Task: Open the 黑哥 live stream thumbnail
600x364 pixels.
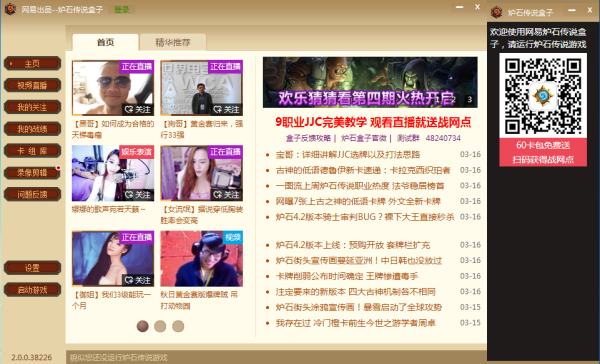Action: pos(112,88)
